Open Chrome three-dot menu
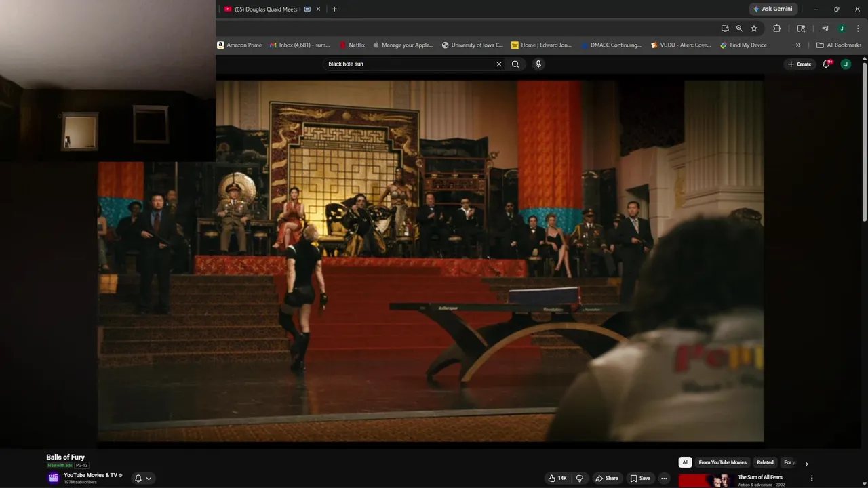The height and width of the screenshot is (488, 868). pos(857,28)
